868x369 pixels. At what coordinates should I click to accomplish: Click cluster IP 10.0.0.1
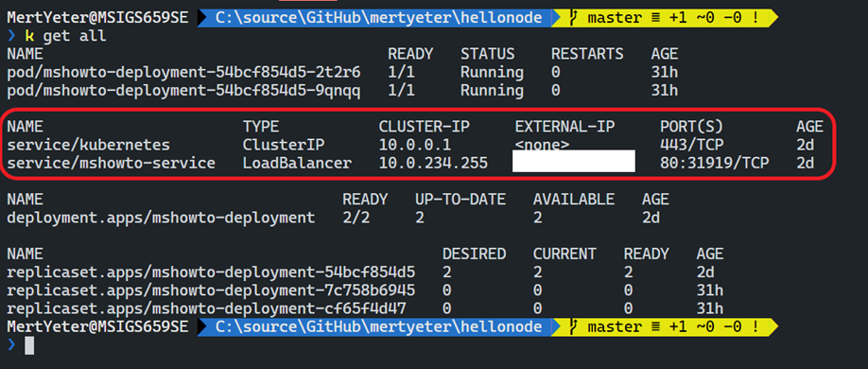click(x=415, y=145)
